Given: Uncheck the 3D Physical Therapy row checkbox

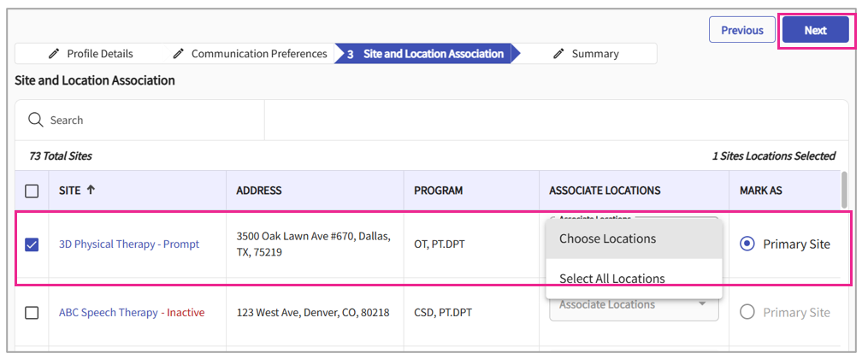Looking at the screenshot, I should point(32,244).
